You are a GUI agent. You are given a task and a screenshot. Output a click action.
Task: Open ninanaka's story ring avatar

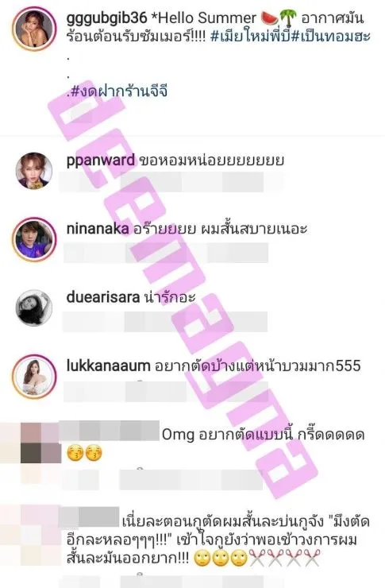(34, 239)
